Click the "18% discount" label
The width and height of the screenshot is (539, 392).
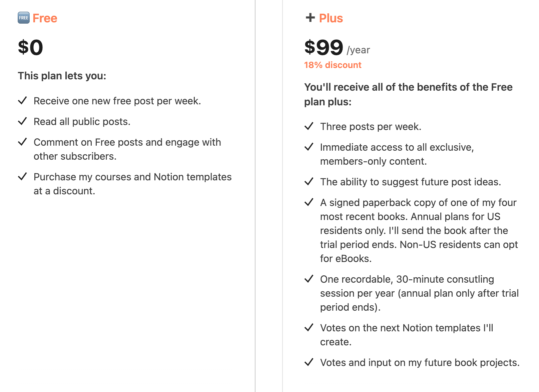tap(333, 65)
